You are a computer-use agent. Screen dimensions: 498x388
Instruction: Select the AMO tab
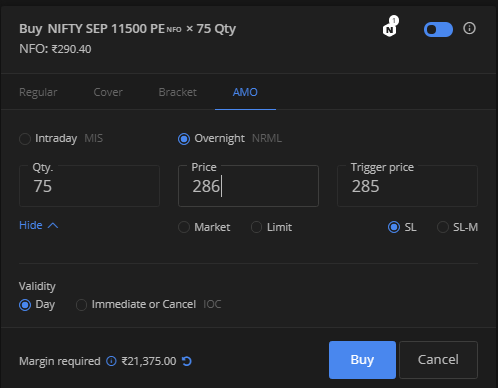pos(245,92)
